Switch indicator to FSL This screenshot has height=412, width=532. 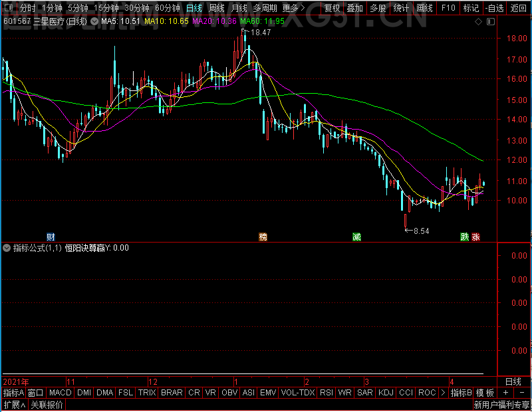tap(126, 393)
